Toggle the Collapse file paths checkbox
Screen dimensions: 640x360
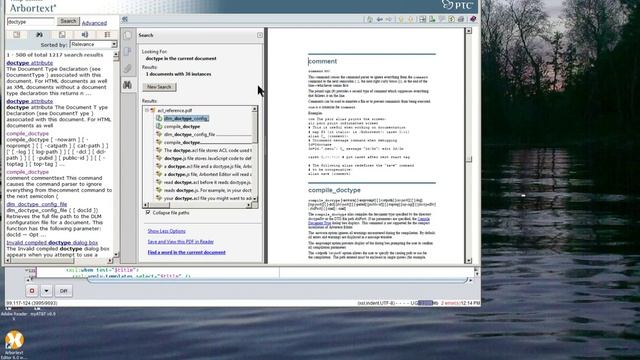(148, 213)
